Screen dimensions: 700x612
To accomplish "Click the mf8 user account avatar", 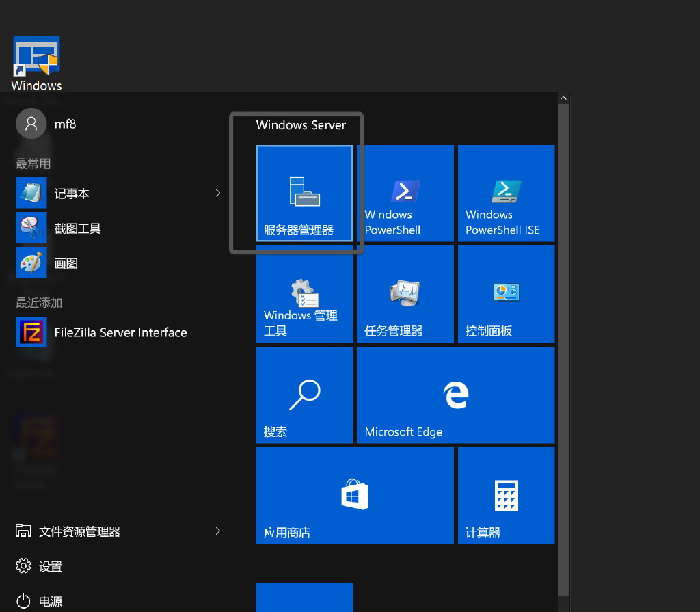I will coord(31,124).
